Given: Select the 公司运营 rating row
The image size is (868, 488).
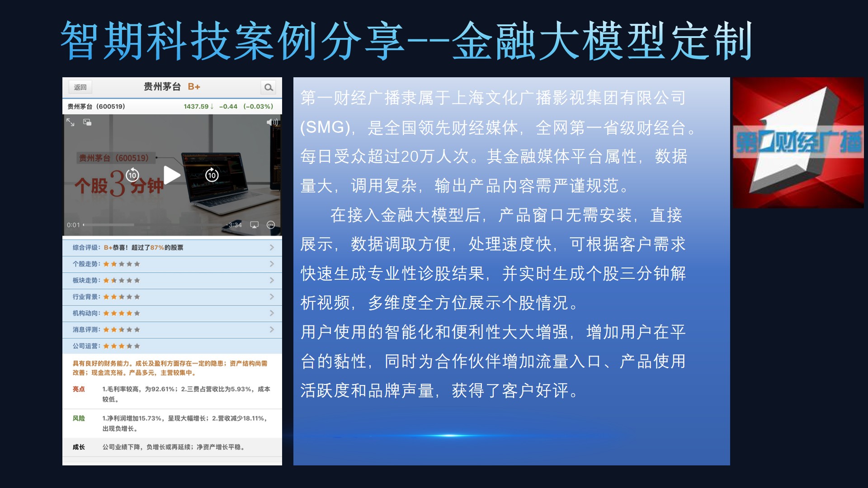Looking at the screenshot, I should [172, 346].
